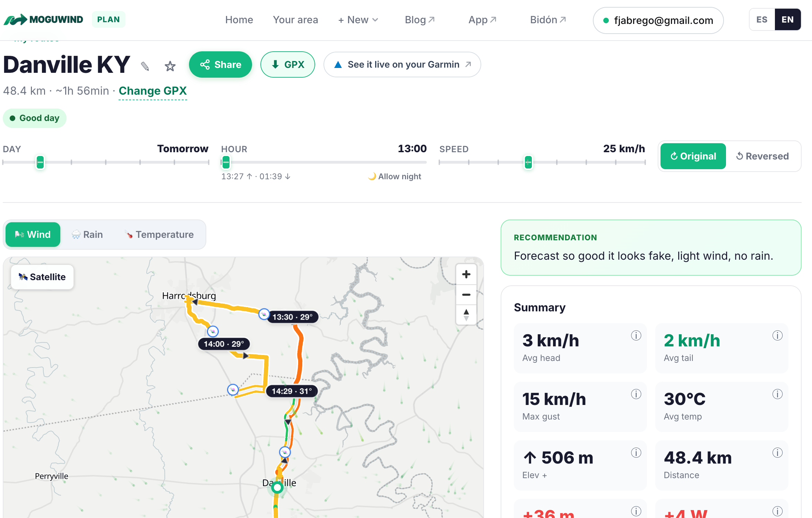Viewport: 812px width, 518px height.
Task: Toggle Satellite map view
Action: pos(42,277)
